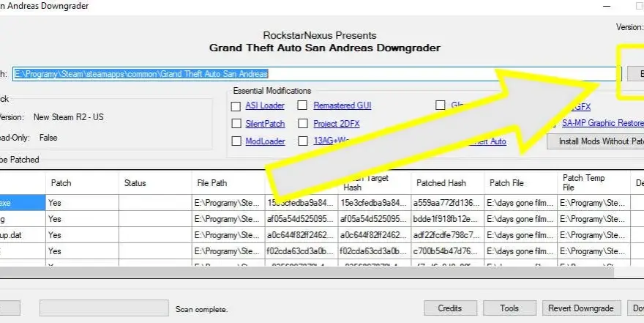Check the box beside the 13AG link
Viewport: 644px width, 323px height.
303,141
